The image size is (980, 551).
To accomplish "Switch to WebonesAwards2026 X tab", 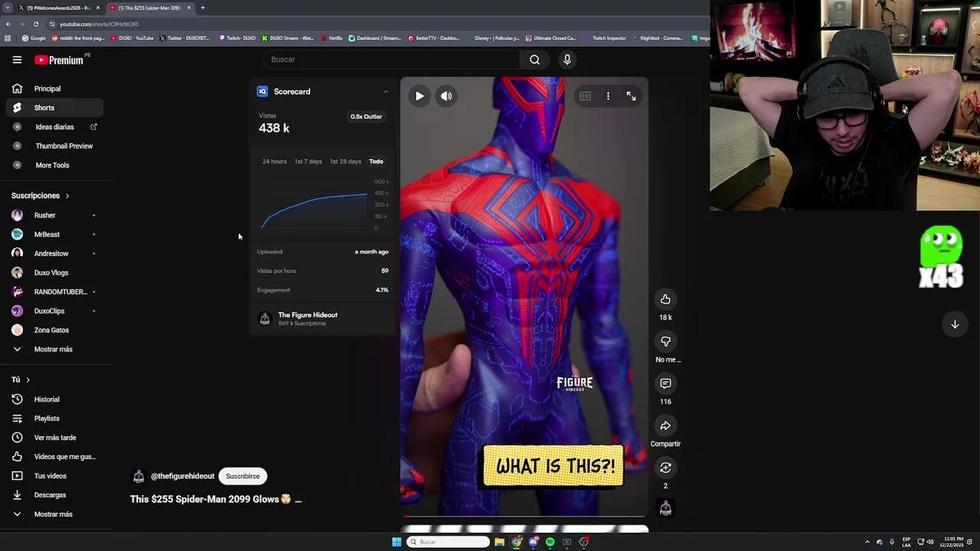I will point(59,8).
